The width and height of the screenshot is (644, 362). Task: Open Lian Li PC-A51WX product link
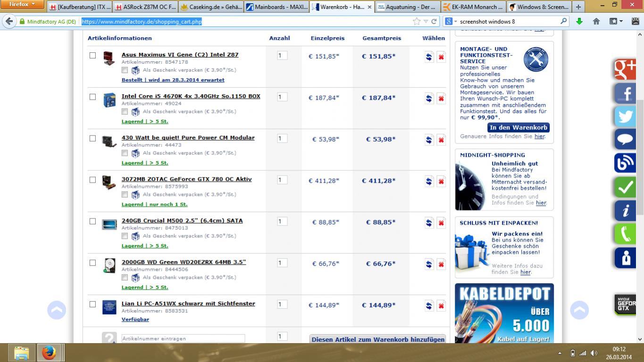pos(188,303)
